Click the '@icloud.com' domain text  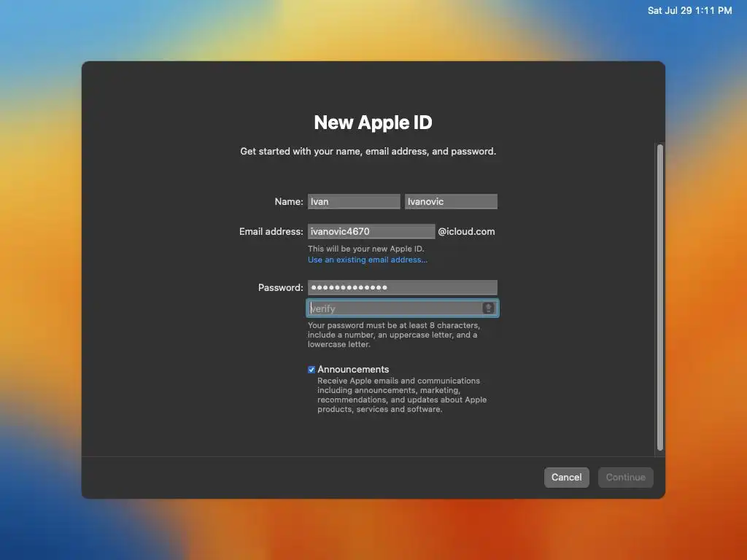466,231
